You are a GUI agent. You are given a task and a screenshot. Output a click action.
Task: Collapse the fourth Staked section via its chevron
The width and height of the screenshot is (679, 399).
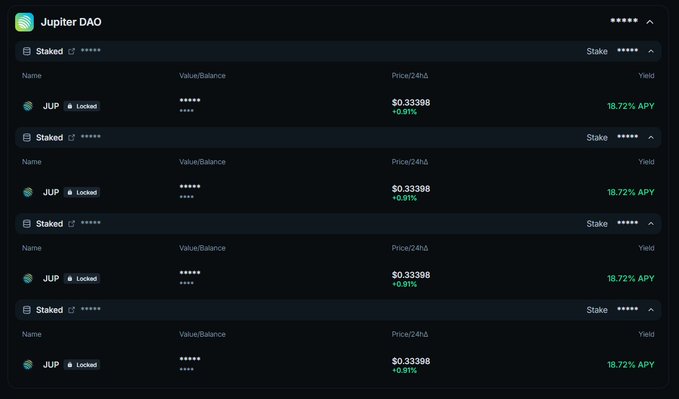651,310
